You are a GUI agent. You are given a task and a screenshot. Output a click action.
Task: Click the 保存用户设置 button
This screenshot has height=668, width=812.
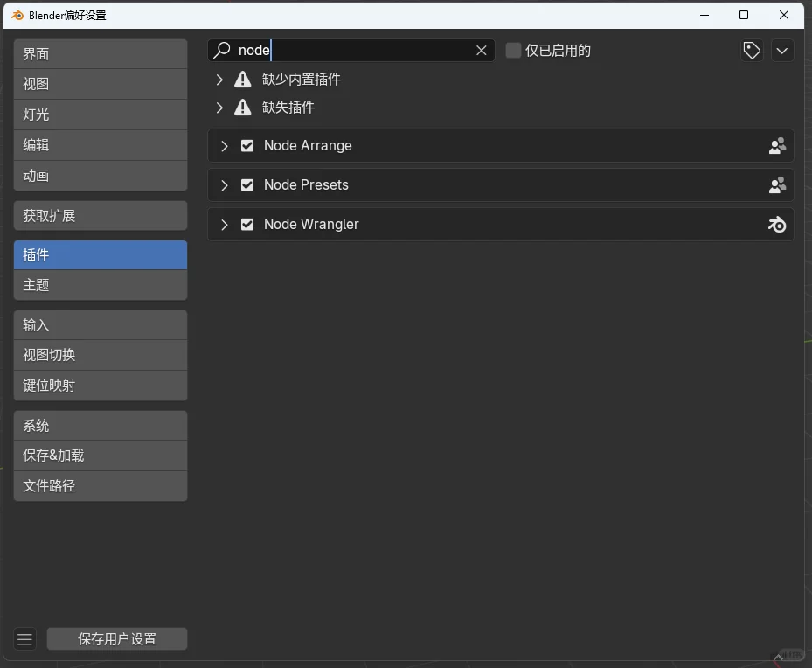point(116,638)
